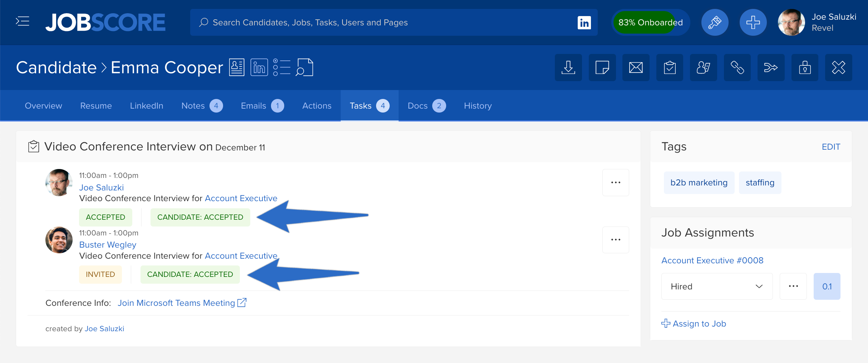Open the Notes tab

click(x=202, y=106)
